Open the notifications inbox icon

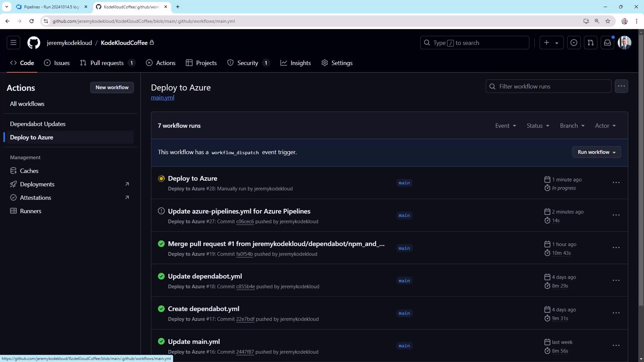pyautogui.click(x=607, y=43)
